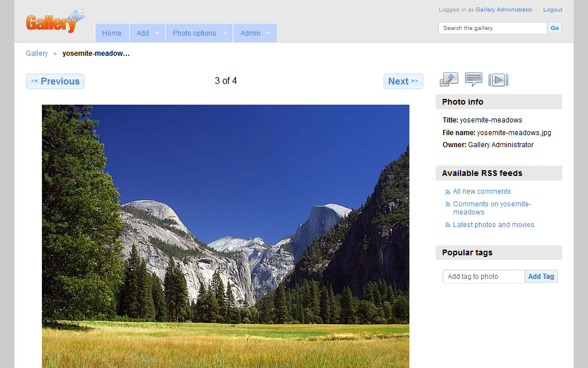
Task: Click RSS icon beside All new comments
Action: pos(448,192)
